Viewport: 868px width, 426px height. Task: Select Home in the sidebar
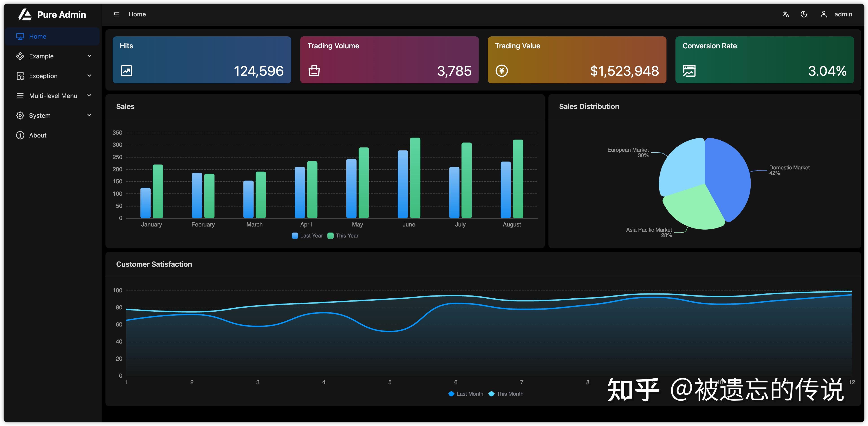37,36
